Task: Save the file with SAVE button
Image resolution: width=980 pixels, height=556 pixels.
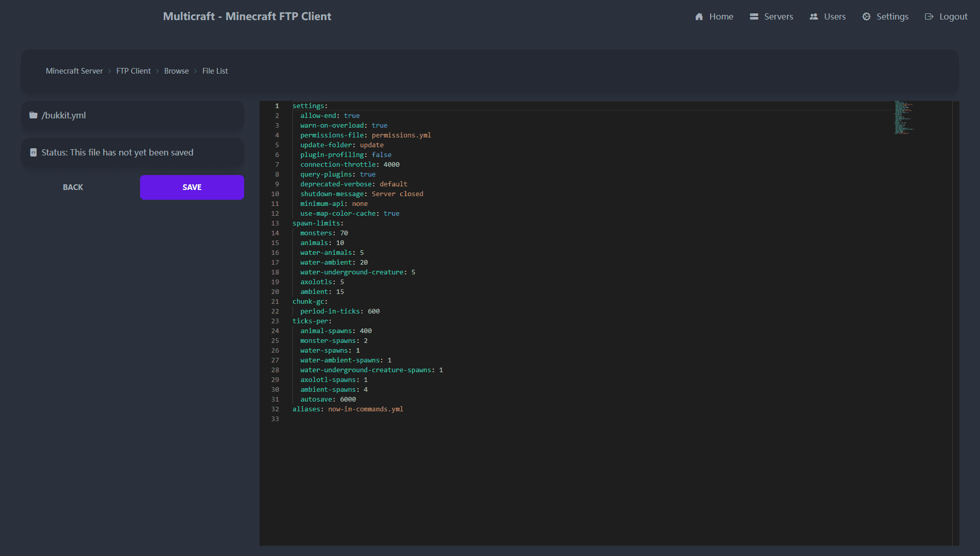Action: [192, 187]
